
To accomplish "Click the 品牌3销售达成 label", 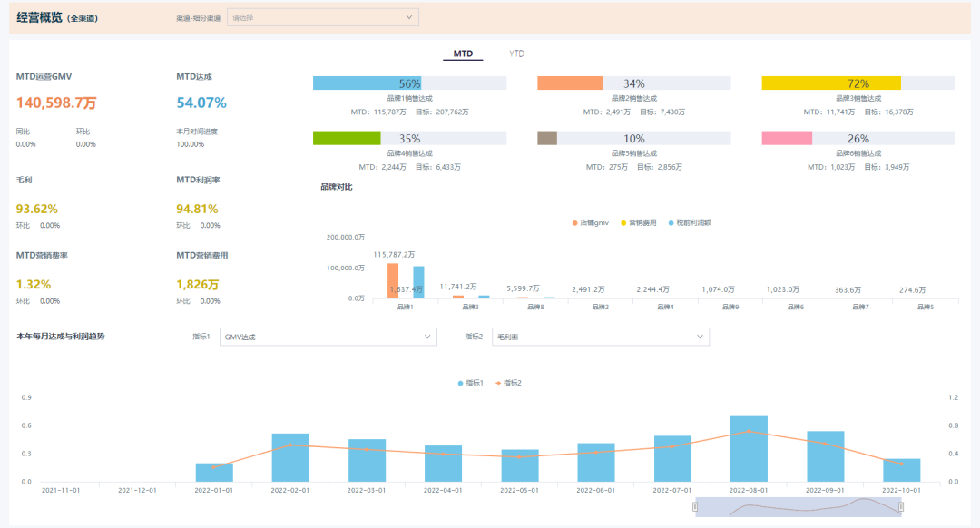I will click(858, 99).
